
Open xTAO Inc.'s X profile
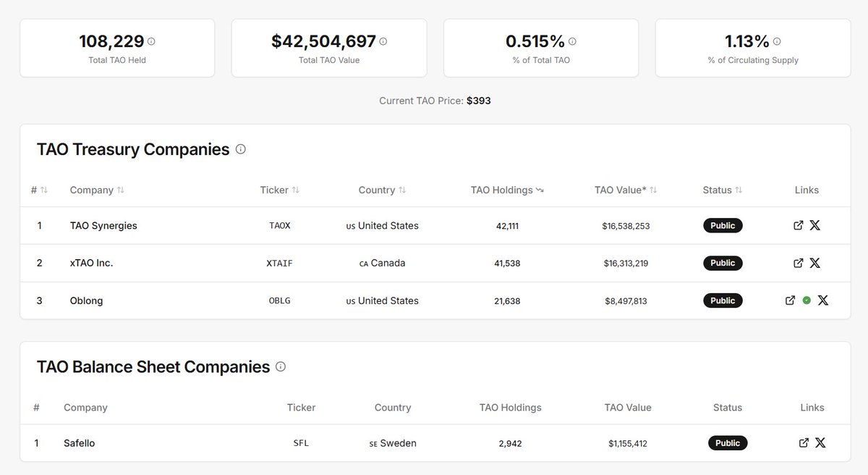point(815,263)
